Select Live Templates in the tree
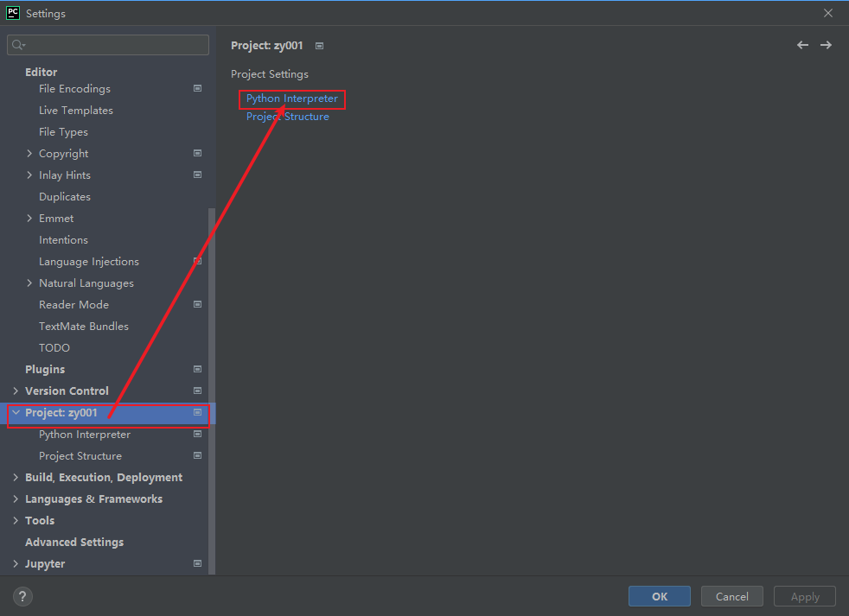Image resolution: width=849 pixels, height=616 pixels. pos(76,111)
